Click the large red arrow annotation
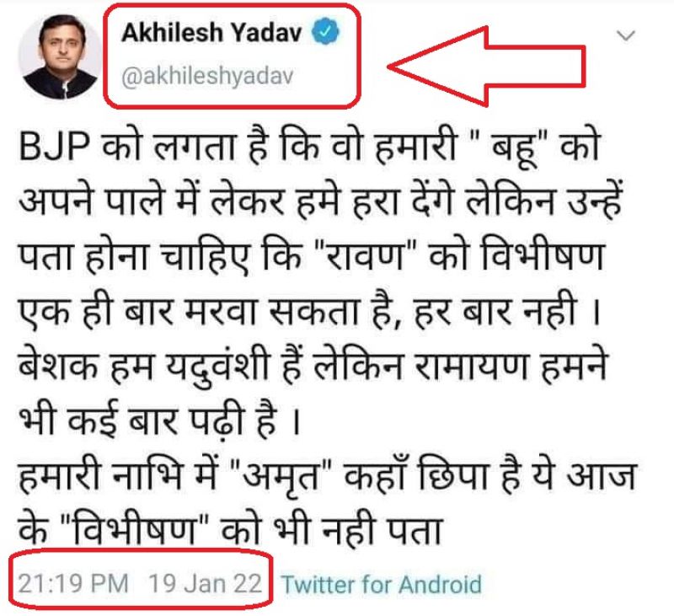This screenshot has height=616, width=674. (x=487, y=66)
